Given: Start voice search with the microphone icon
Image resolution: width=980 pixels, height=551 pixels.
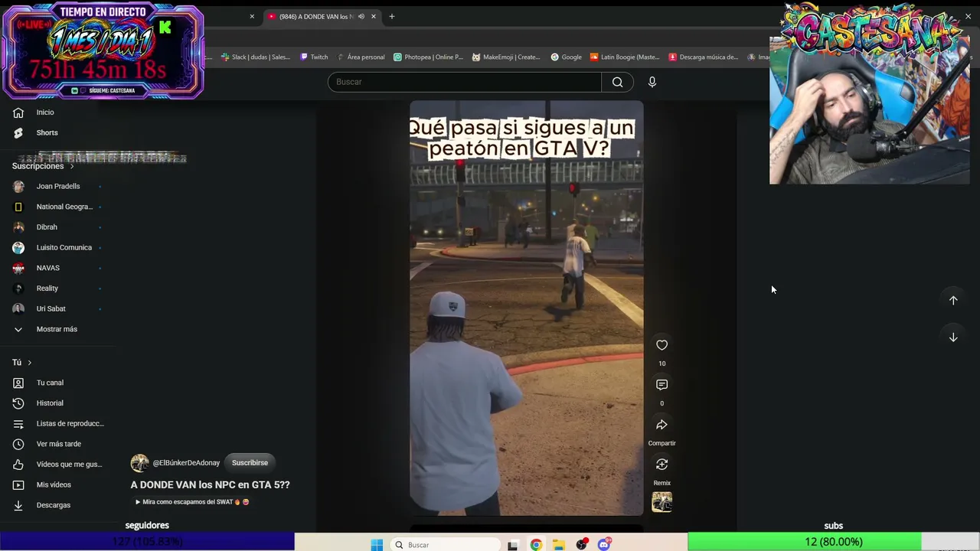Looking at the screenshot, I should [x=652, y=82].
